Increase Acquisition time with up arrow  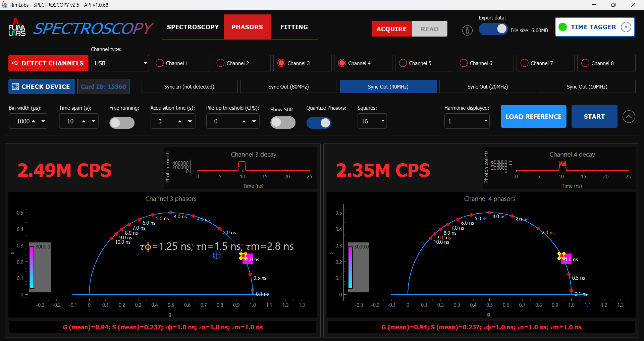point(180,121)
